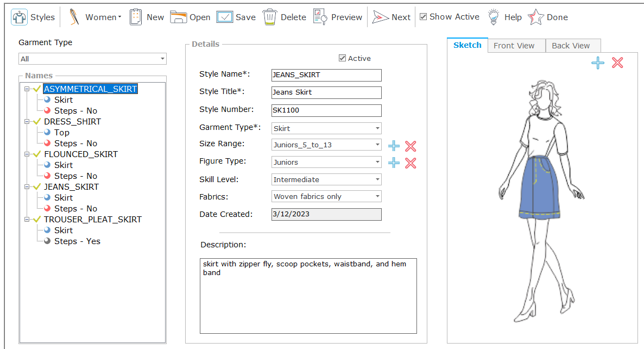644x349 pixels.
Task: Remove size range with red X
Action: 411,146
